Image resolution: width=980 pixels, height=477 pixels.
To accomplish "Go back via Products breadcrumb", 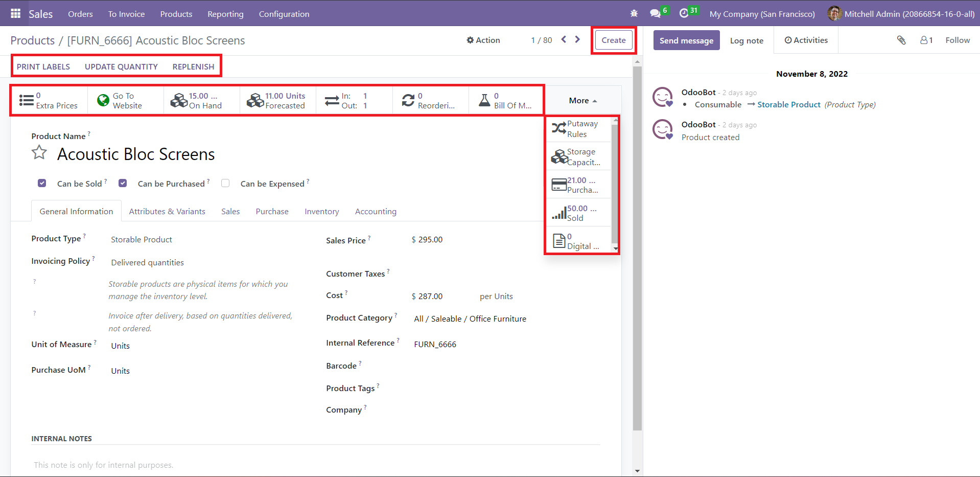I will click(x=33, y=40).
